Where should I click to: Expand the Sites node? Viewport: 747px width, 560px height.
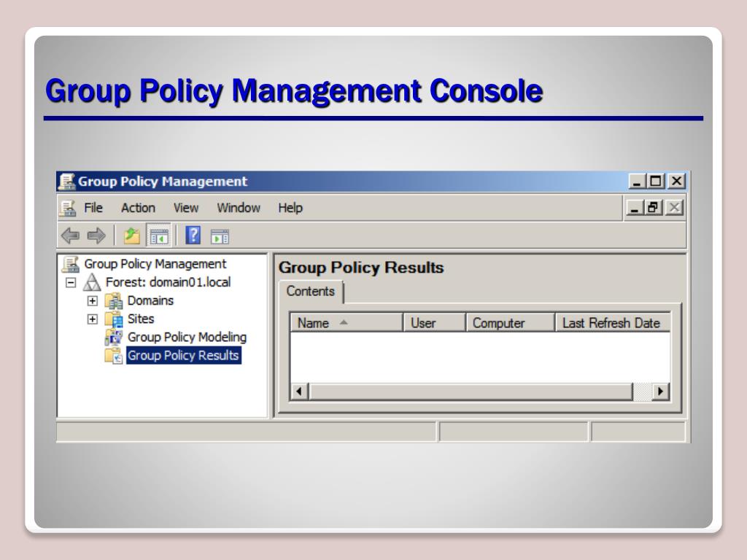[x=93, y=319]
